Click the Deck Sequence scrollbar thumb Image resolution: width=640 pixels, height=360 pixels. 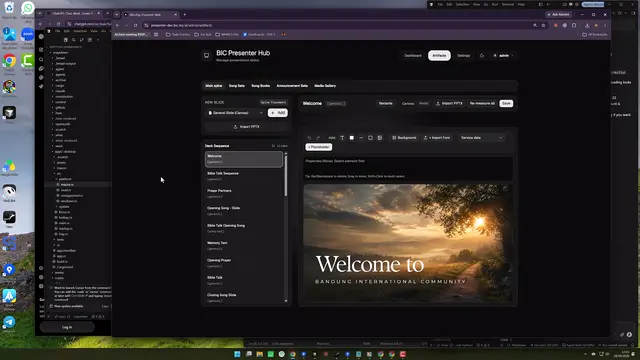[286, 176]
